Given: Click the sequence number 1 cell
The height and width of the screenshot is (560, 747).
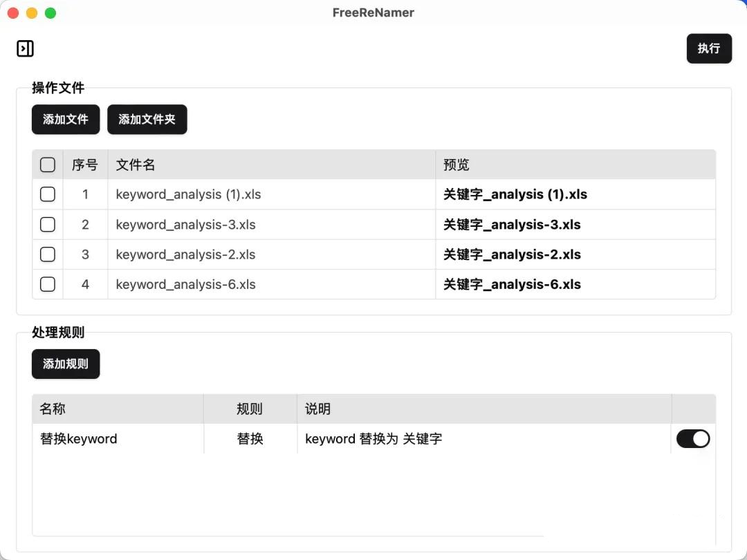Looking at the screenshot, I should coord(85,194).
